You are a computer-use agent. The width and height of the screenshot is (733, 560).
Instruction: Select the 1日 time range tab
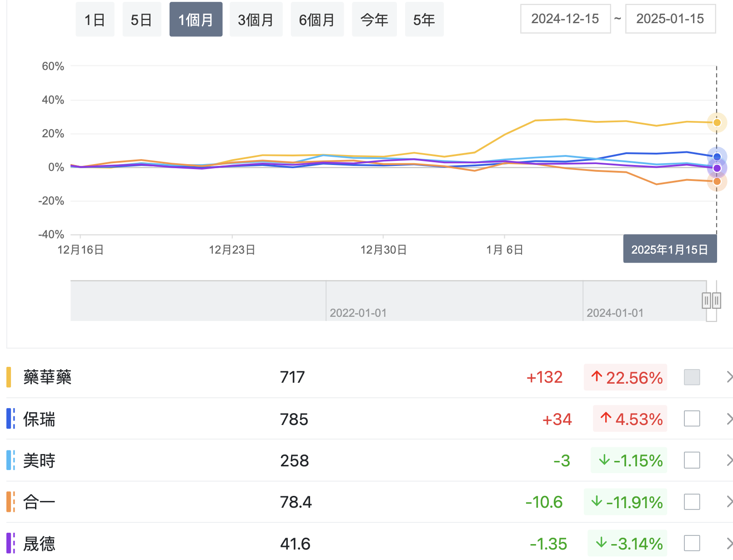coord(95,20)
